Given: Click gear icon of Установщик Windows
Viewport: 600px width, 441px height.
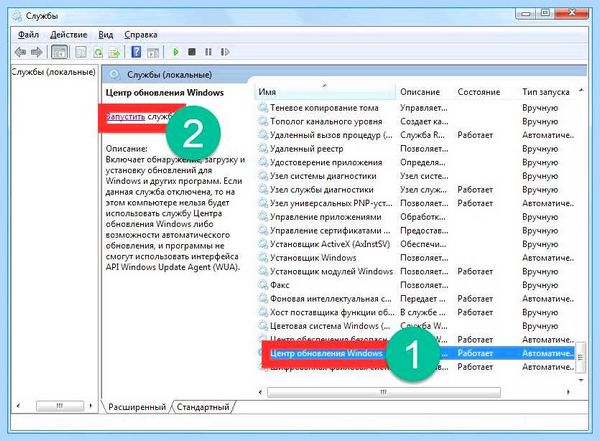Looking at the screenshot, I should 263,258.
